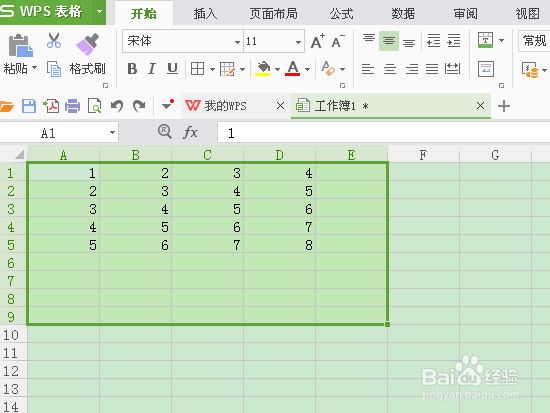Click the draw border table icon
The image size is (550, 413).
point(227,69)
